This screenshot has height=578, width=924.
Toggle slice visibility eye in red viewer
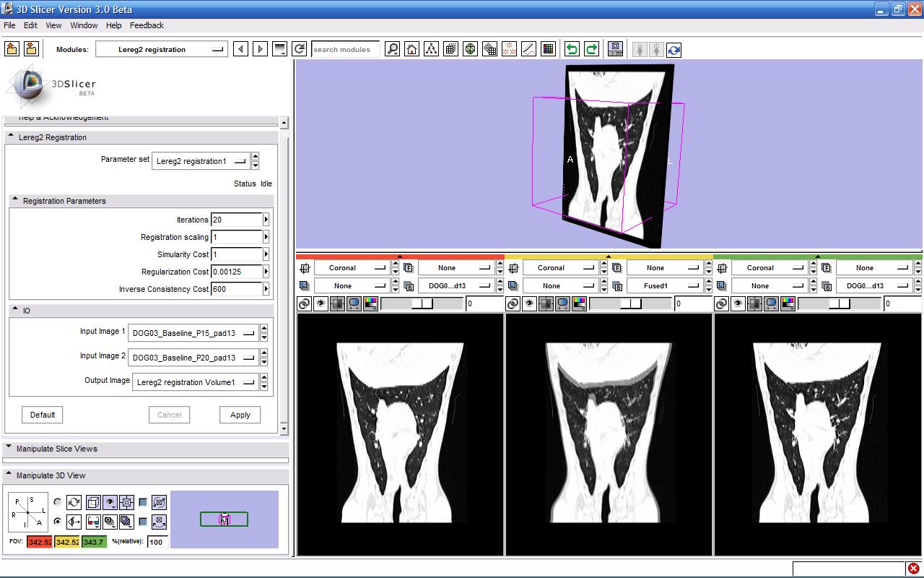321,304
